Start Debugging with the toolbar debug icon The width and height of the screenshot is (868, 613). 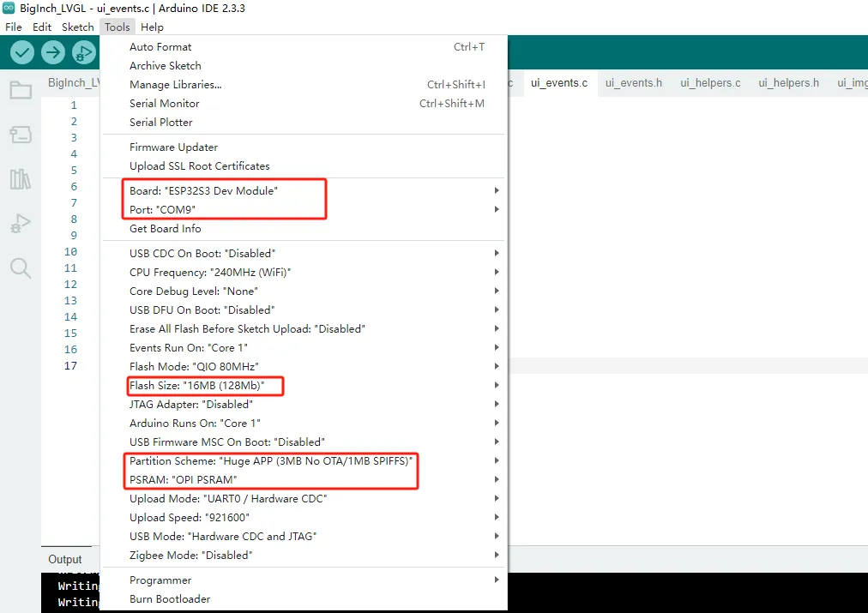[84, 52]
